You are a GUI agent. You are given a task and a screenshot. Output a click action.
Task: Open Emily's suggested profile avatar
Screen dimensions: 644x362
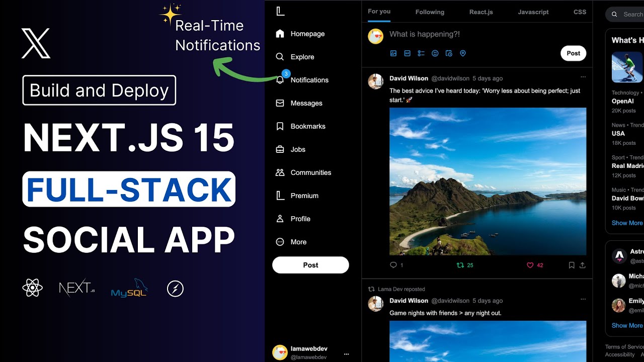coord(619,305)
